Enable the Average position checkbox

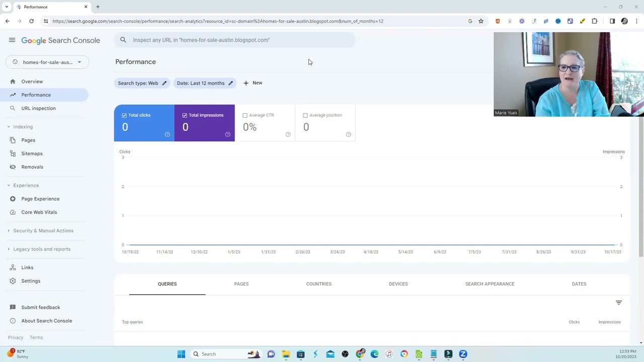(x=305, y=115)
